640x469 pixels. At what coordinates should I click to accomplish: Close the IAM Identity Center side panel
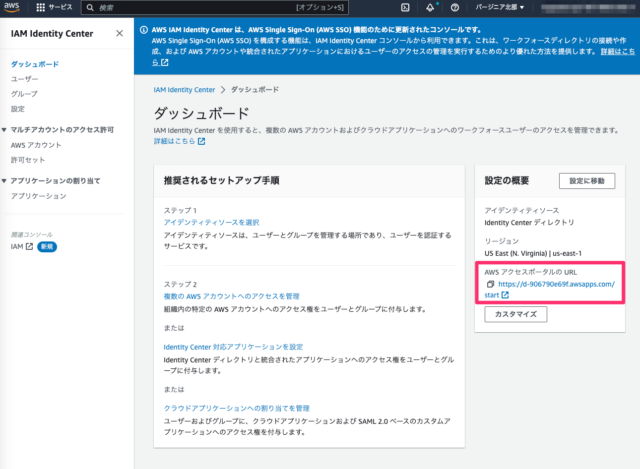coord(119,33)
